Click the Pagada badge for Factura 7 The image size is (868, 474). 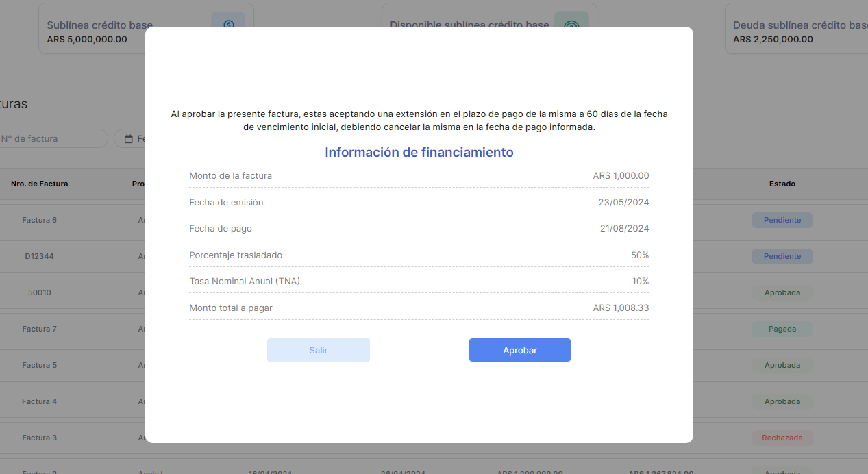[782, 329]
